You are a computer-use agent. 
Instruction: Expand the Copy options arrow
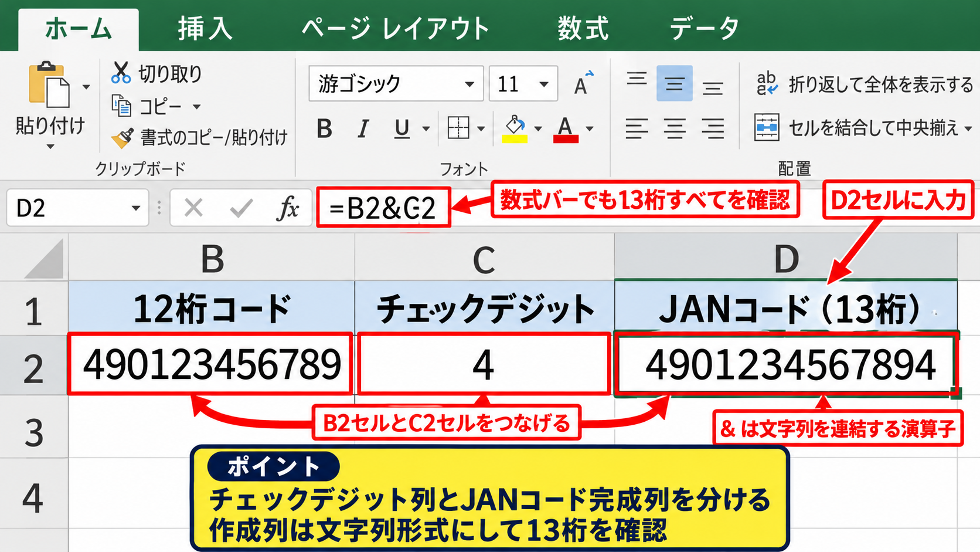coord(197,107)
